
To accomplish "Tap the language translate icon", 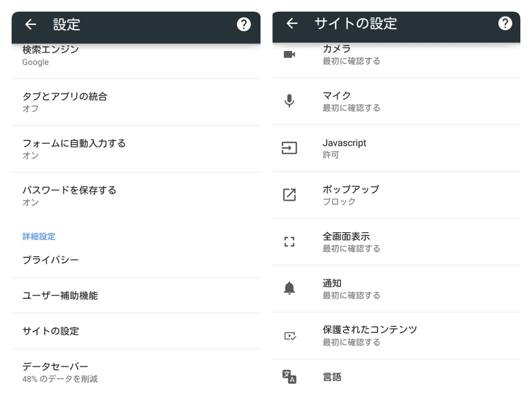I will pyautogui.click(x=289, y=377).
